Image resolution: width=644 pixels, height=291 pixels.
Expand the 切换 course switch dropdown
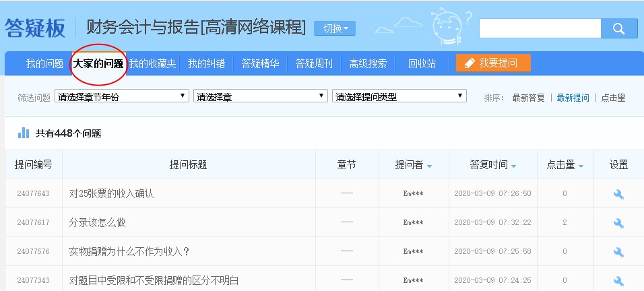point(335,28)
